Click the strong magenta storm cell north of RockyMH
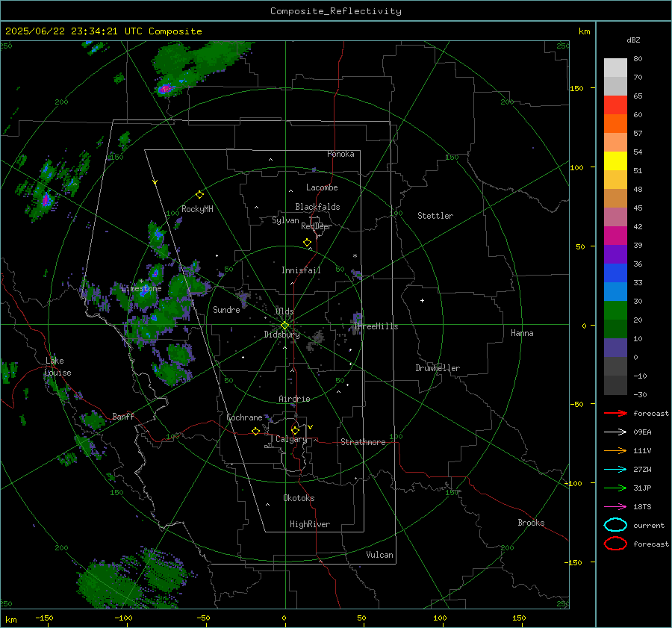672x628 pixels. click(x=166, y=89)
